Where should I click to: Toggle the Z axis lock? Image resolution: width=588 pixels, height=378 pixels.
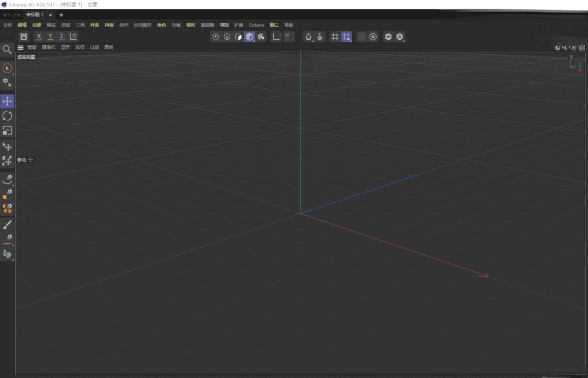[x=62, y=36]
